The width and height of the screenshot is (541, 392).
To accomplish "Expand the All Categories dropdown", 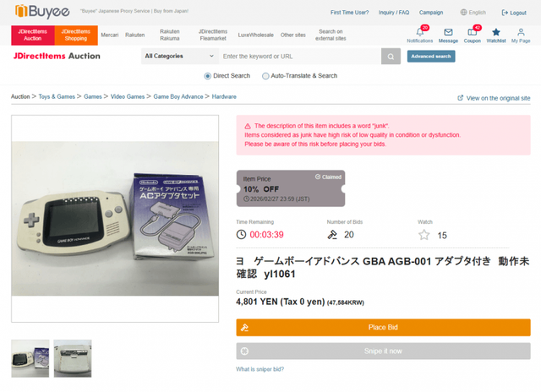I will pos(180,57).
